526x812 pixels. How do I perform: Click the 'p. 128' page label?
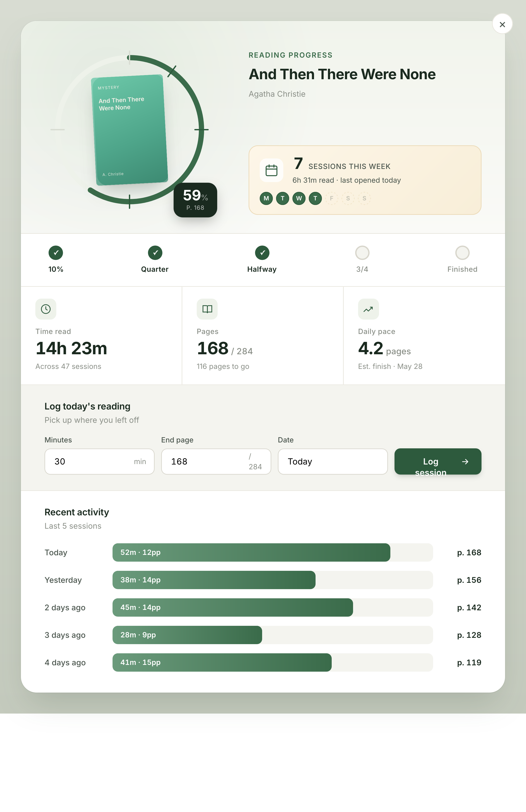469,635
